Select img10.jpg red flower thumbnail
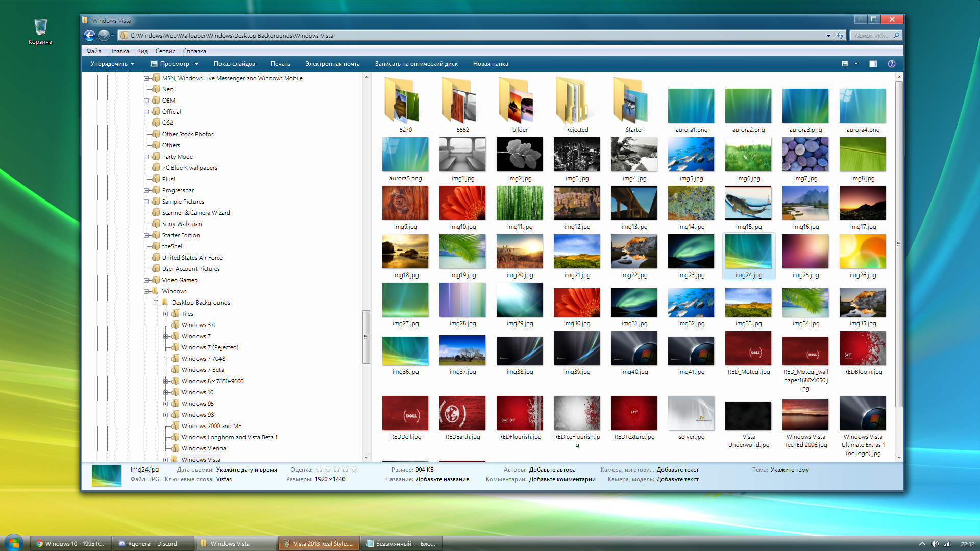The image size is (980, 551). click(x=462, y=203)
